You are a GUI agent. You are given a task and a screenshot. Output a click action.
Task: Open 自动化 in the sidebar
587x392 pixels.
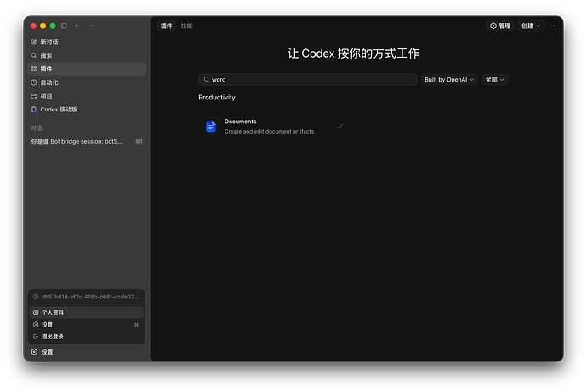tap(87, 82)
